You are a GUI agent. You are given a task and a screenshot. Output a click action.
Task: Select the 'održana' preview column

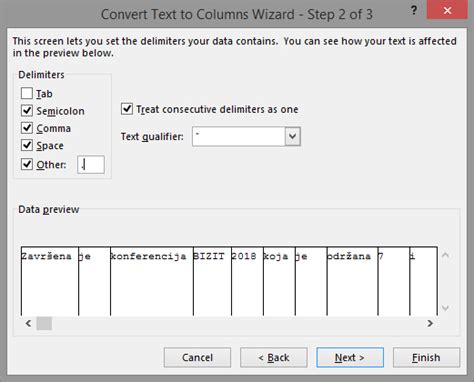point(352,281)
